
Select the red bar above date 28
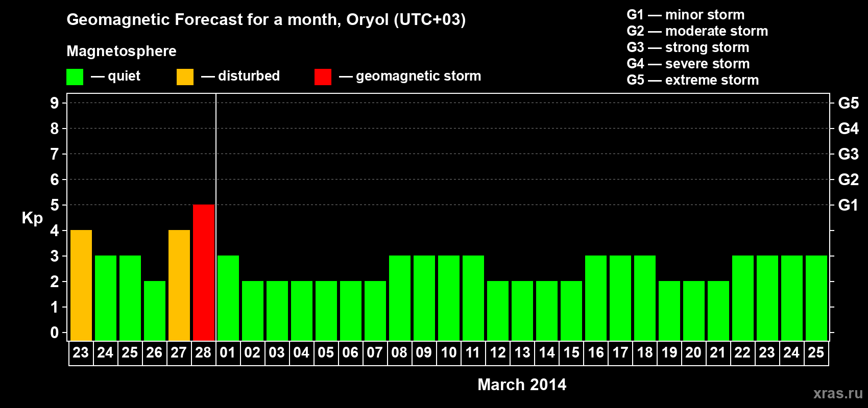click(x=204, y=273)
